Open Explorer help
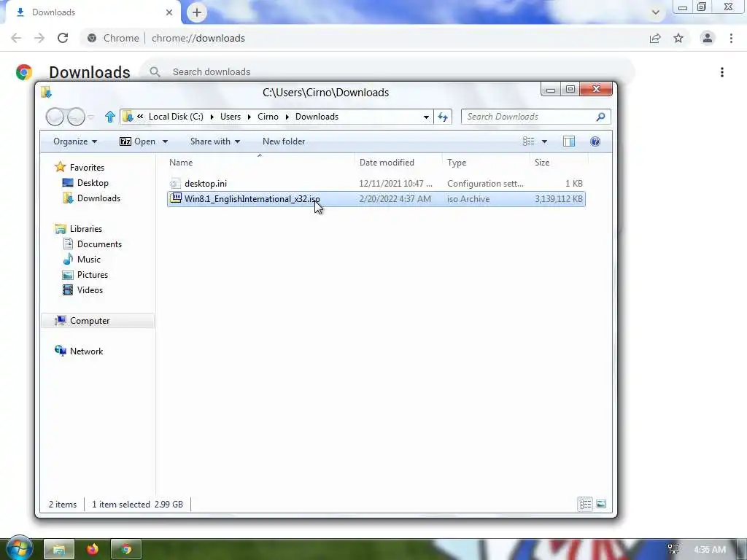Image resolution: width=747 pixels, height=560 pixels. [595, 141]
